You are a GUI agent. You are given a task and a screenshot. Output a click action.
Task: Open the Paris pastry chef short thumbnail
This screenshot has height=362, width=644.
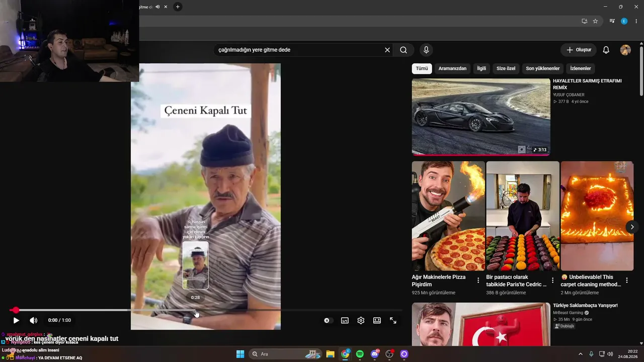523,216
